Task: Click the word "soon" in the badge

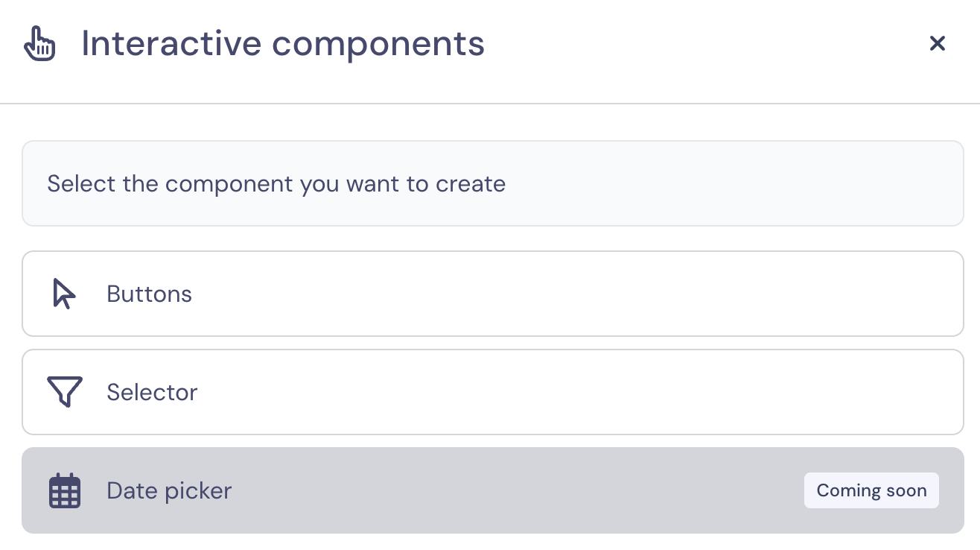Action: click(907, 490)
